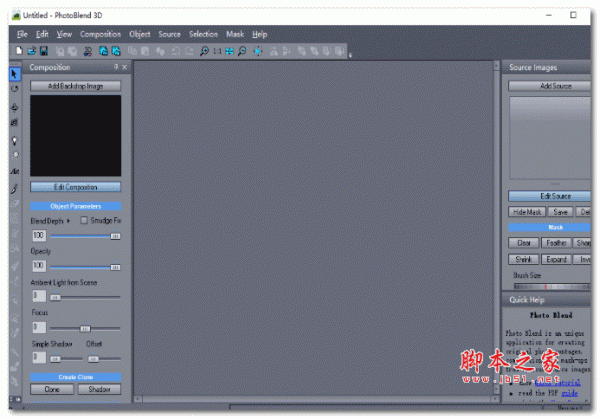The height and width of the screenshot is (419, 600).
Task: Pin the Composition panel
Action: (116, 67)
